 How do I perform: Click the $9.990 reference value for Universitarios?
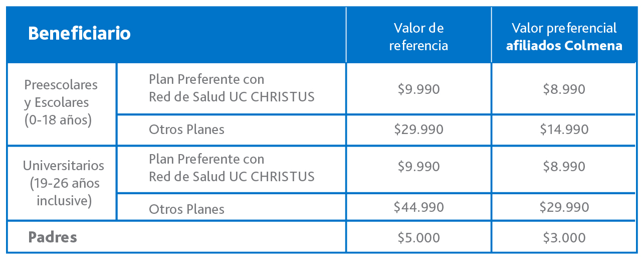click(x=418, y=167)
